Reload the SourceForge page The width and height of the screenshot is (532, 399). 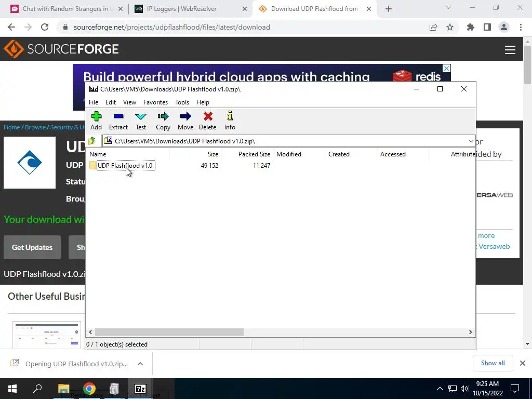(45, 27)
